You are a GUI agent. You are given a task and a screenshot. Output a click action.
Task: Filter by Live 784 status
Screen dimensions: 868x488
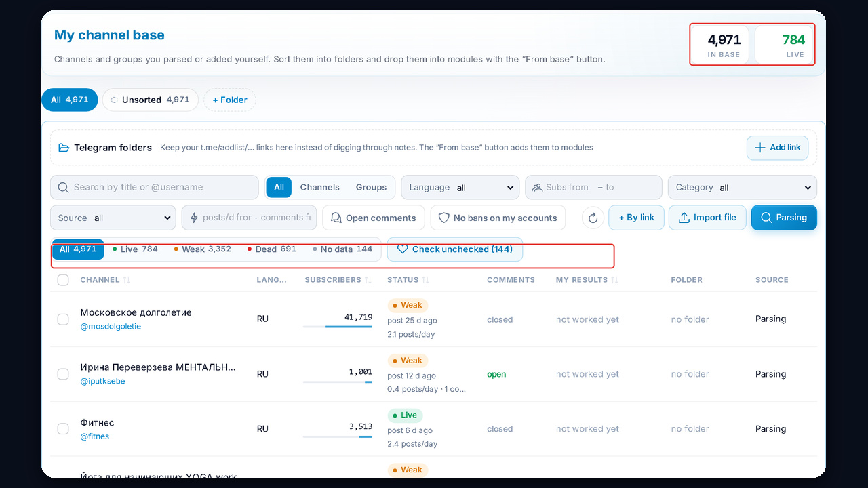135,249
